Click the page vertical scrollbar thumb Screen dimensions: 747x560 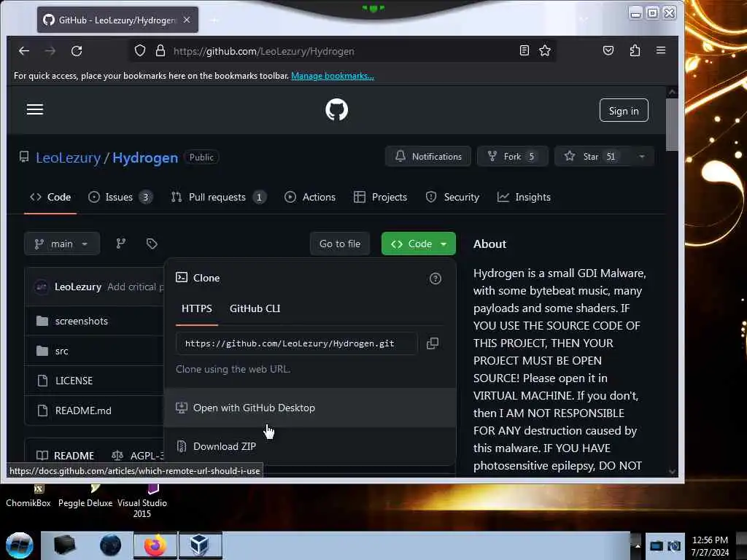(672, 124)
